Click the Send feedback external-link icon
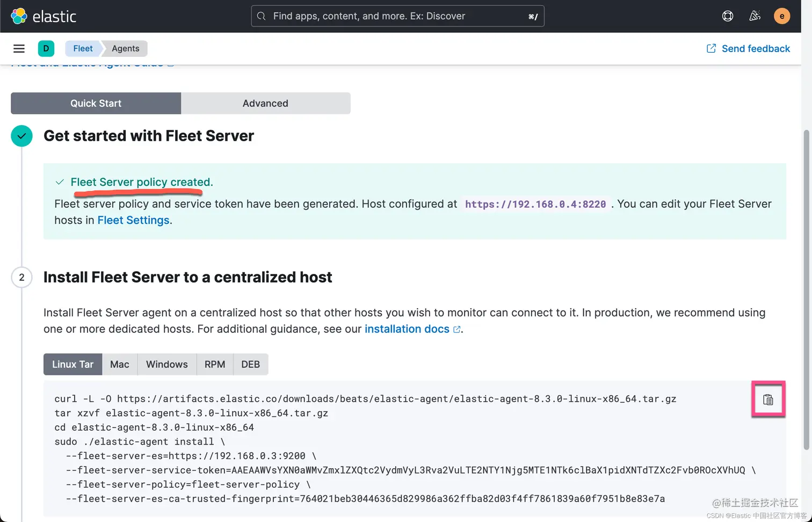The height and width of the screenshot is (522, 812). pos(711,48)
